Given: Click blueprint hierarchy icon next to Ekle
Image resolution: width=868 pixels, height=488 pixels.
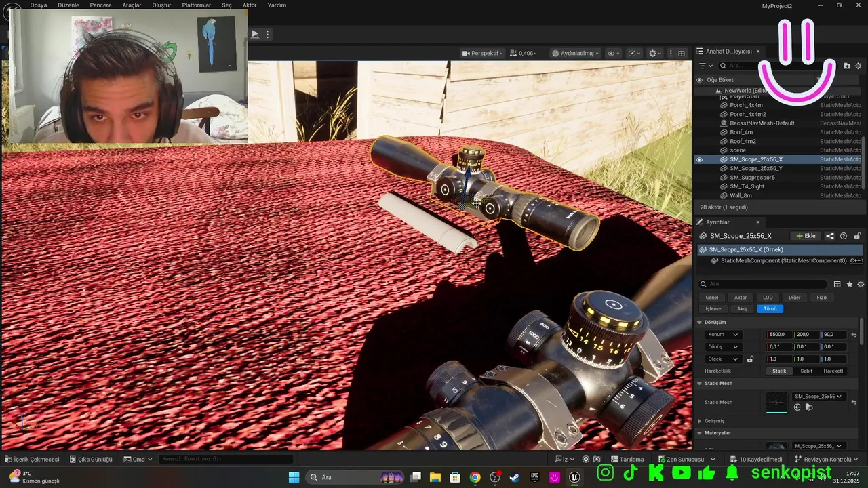Looking at the screenshot, I should tap(830, 236).
